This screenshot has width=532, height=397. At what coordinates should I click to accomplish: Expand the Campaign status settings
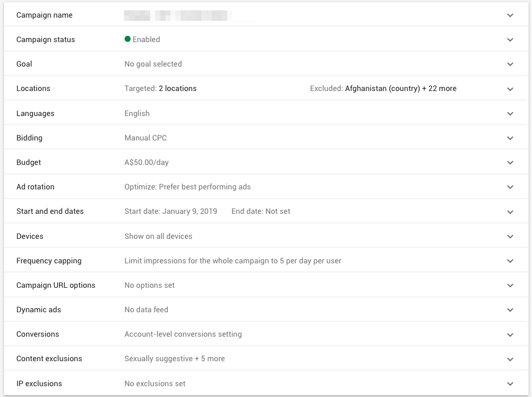point(510,39)
